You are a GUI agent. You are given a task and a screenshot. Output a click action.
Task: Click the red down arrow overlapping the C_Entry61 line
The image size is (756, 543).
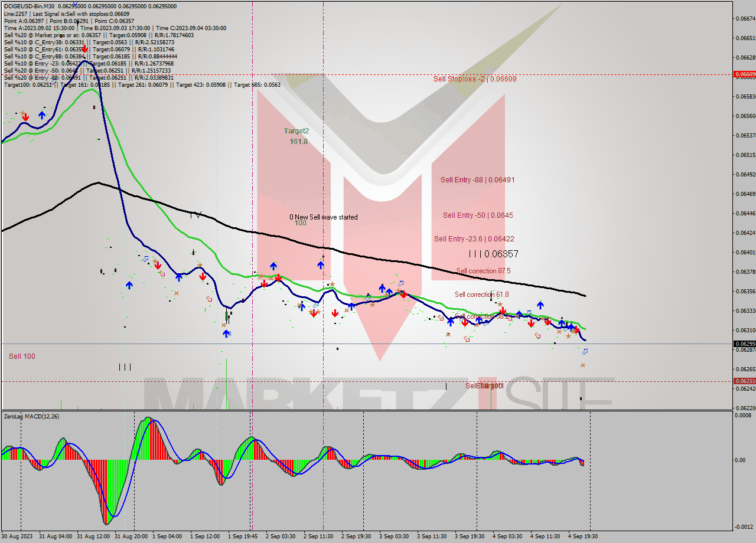click(x=84, y=49)
